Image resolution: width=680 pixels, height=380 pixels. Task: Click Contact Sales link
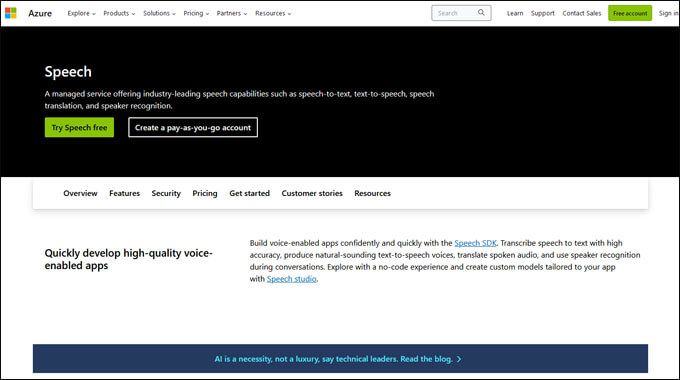[x=582, y=13]
